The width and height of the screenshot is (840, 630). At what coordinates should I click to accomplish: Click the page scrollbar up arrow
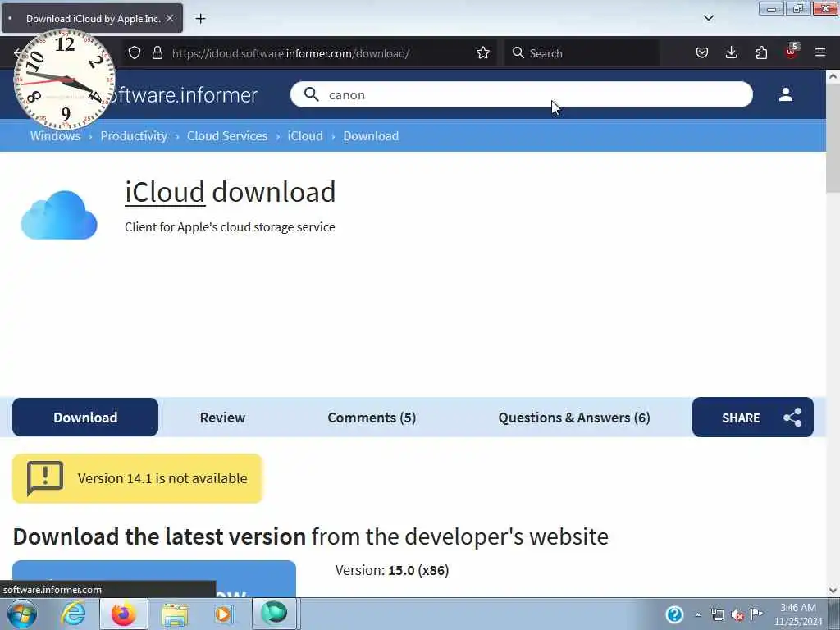pyautogui.click(x=833, y=76)
